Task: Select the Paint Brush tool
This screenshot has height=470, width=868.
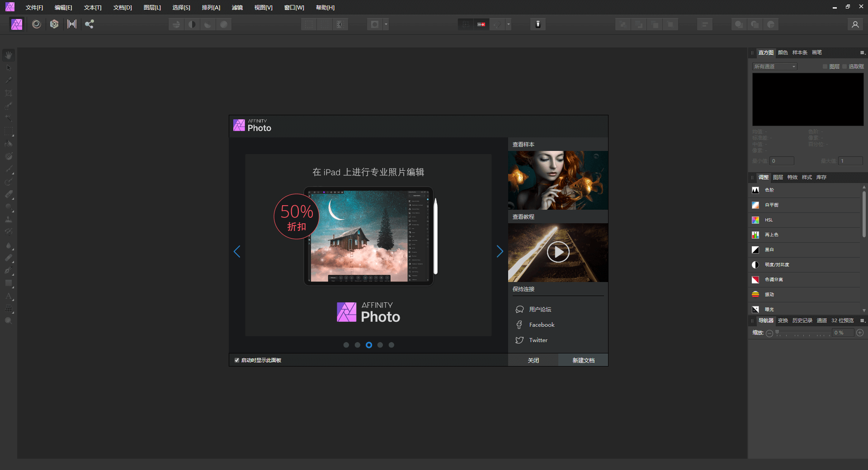Action: coord(9,170)
